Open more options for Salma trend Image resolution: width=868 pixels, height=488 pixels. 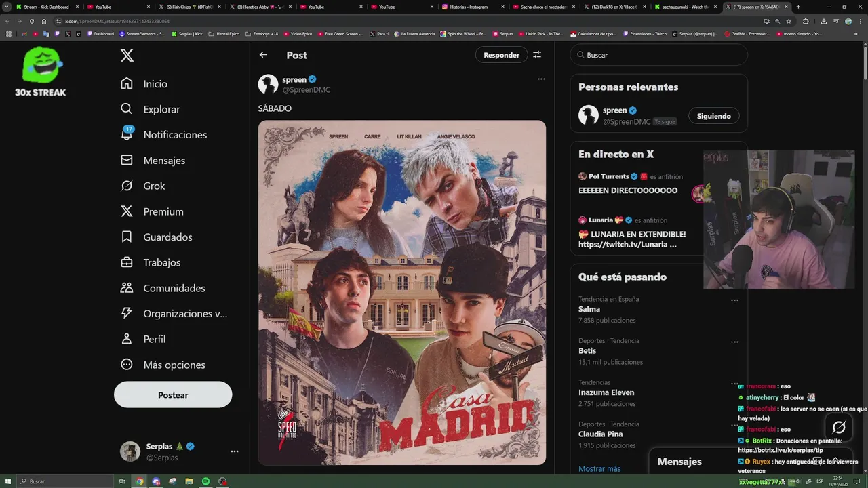(x=734, y=300)
